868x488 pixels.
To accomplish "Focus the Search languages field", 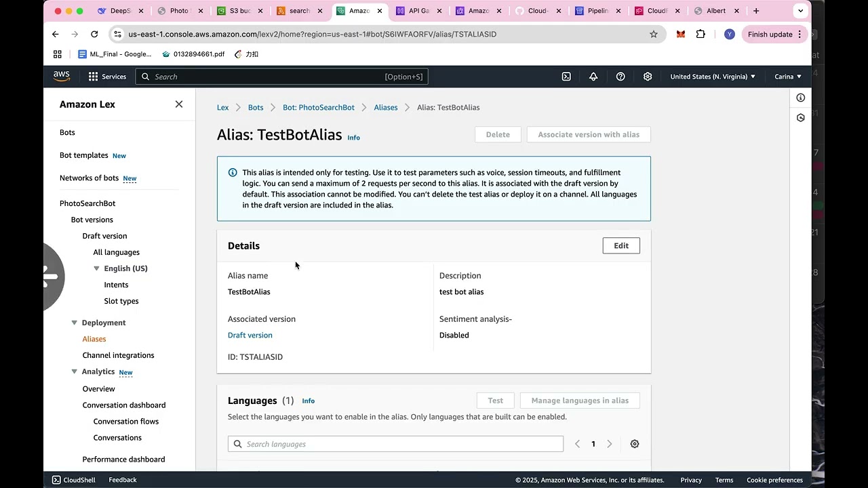I will (395, 444).
